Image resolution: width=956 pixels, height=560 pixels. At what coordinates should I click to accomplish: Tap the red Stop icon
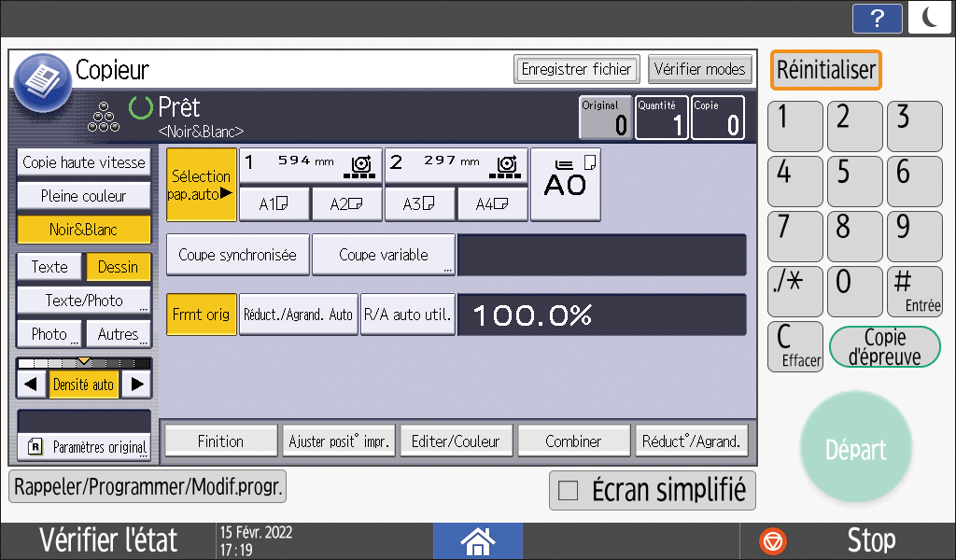click(x=774, y=540)
